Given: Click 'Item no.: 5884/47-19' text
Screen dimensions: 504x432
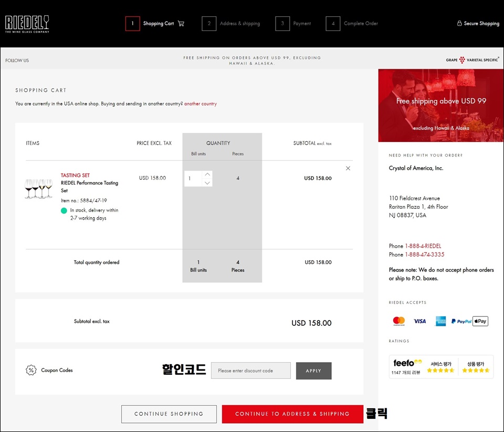Looking at the screenshot, I should [84, 200].
